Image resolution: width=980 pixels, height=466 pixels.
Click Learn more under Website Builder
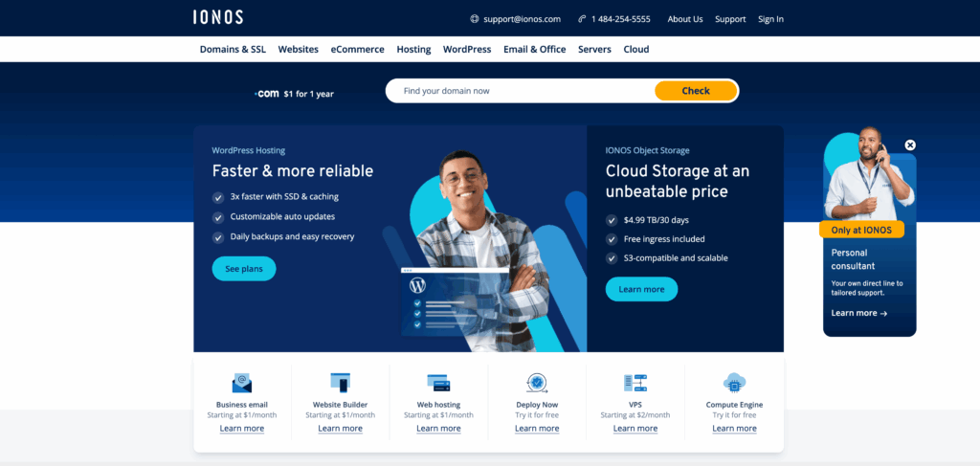click(x=340, y=429)
